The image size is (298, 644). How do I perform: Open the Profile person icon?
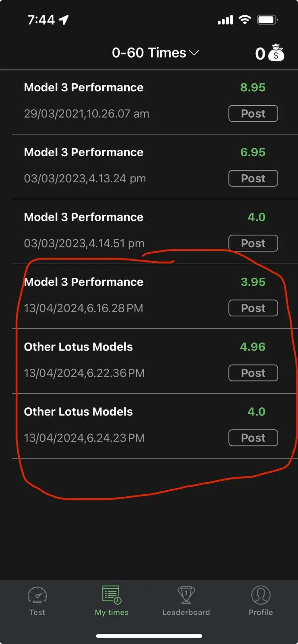coord(261,595)
